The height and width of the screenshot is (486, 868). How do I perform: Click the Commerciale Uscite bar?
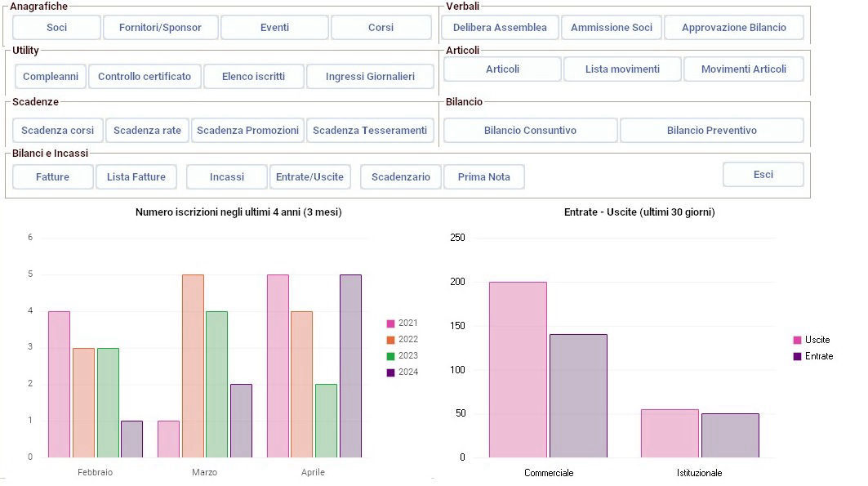(x=518, y=369)
